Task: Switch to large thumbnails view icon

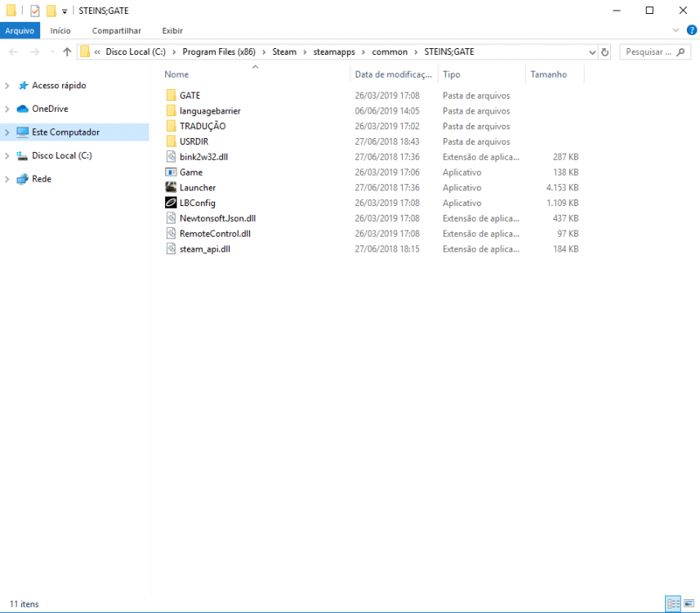Action: pyautogui.click(x=689, y=604)
